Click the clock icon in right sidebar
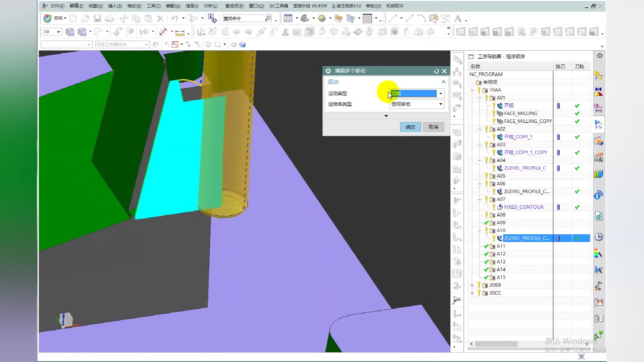644x362 pixels. [599, 237]
